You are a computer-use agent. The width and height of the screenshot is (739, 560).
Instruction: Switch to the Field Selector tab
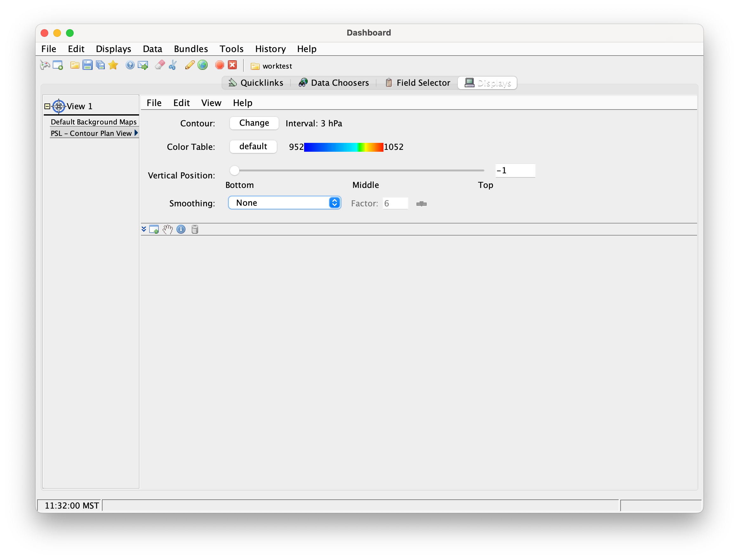(x=418, y=83)
